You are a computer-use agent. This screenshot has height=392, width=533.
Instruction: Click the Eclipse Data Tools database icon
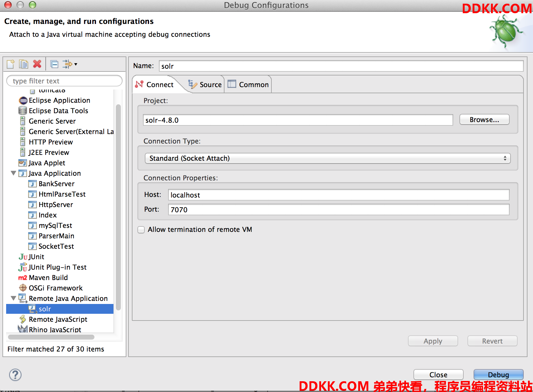[23, 111]
